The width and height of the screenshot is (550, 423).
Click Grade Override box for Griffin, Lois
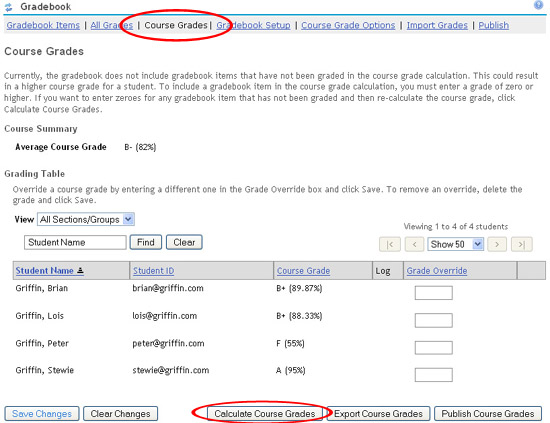tap(434, 320)
